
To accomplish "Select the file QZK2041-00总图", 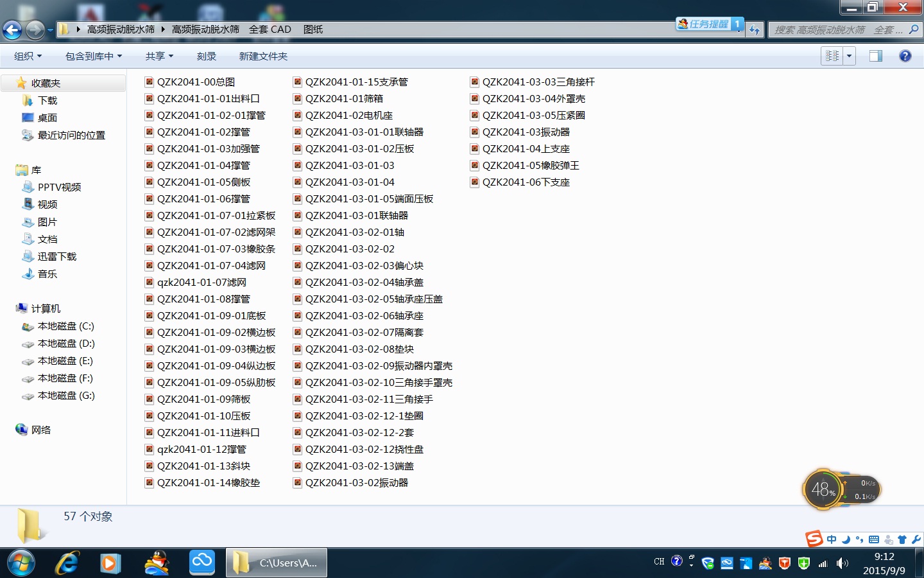I will coord(196,82).
